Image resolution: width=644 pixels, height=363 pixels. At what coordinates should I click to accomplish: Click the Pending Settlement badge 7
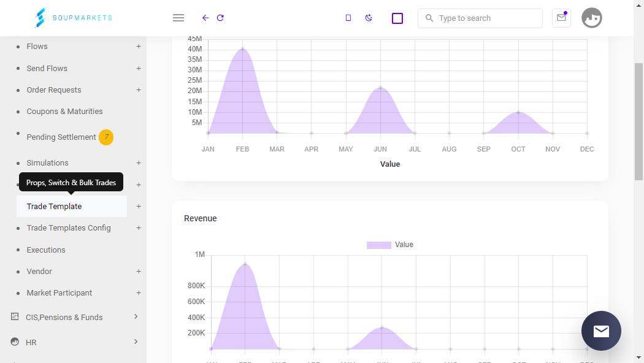coord(106,137)
